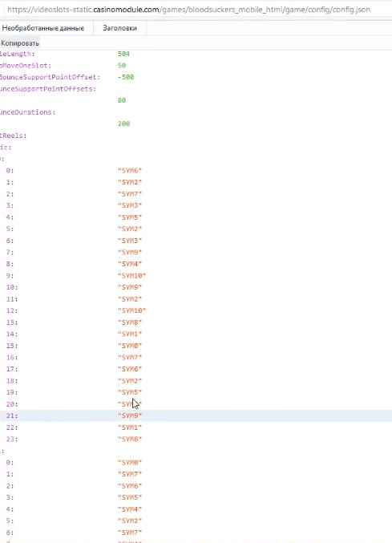Click row 18: with value "SYM2"
The height and width of the screenshot is (543, 392).
196,381
